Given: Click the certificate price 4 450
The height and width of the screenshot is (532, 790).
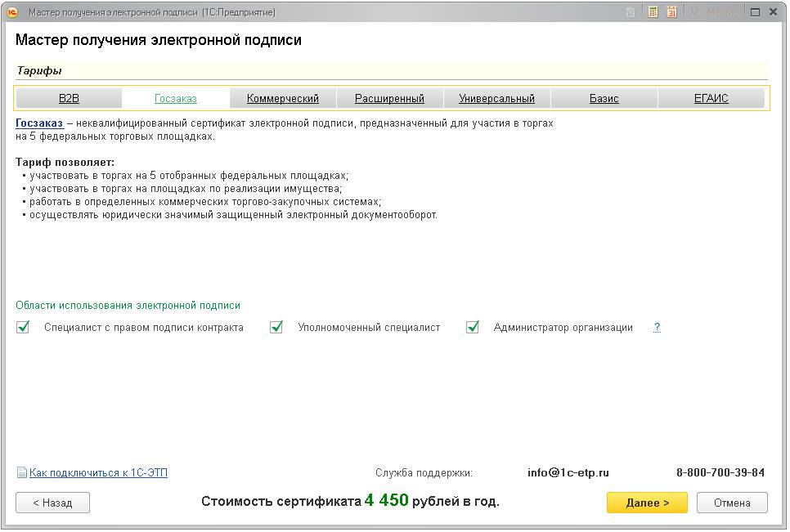Looking at the screenshot, I should pos(387,500).
